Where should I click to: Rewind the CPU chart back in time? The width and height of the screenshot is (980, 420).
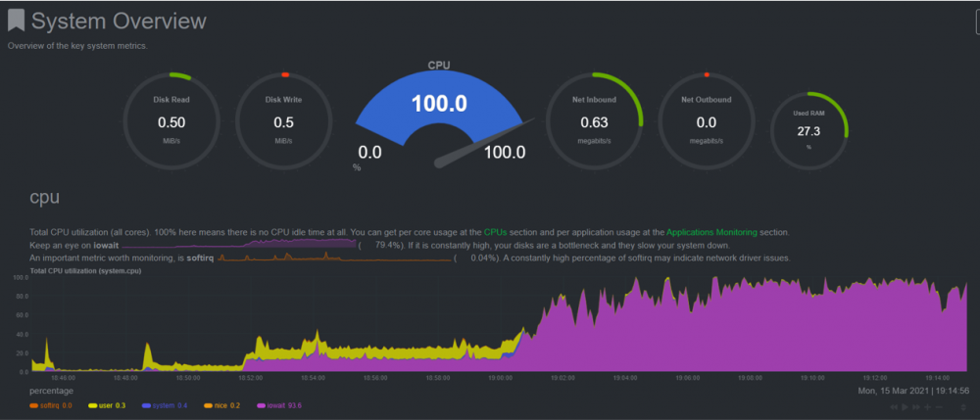[x=894, y=407]
